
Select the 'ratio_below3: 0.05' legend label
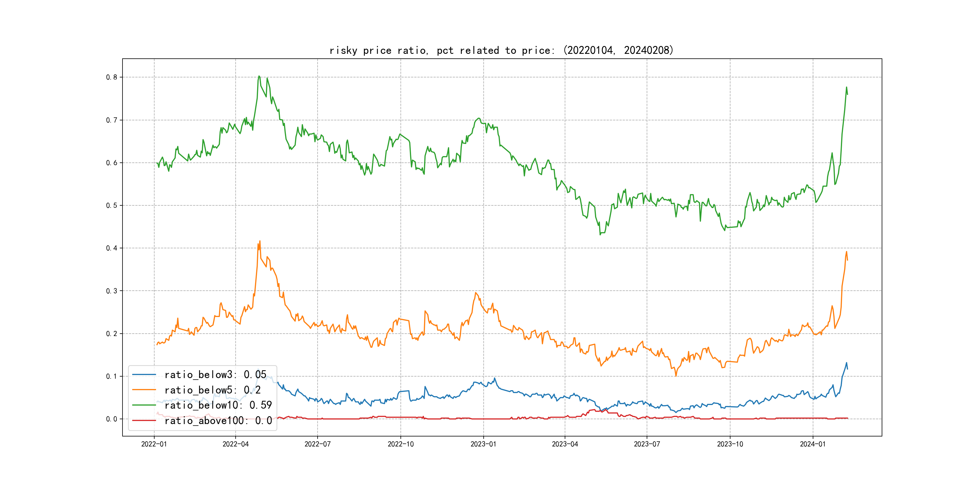coord(215,375)
